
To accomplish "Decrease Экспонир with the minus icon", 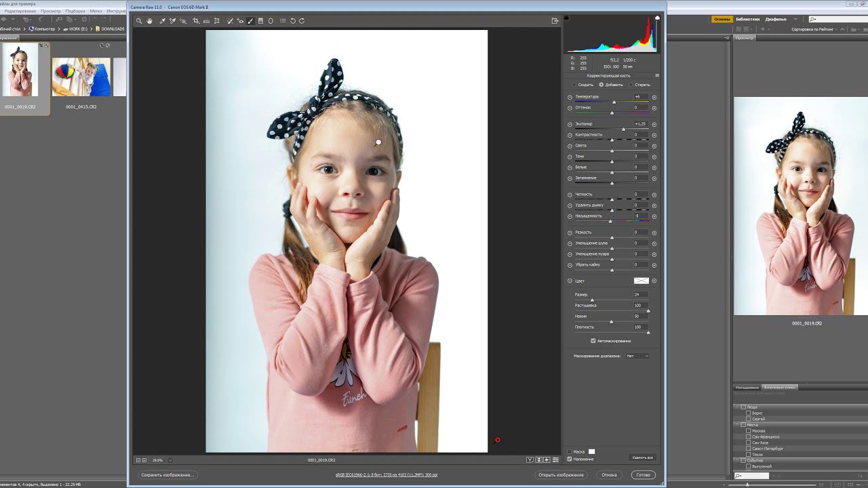I will pos(570,124).
